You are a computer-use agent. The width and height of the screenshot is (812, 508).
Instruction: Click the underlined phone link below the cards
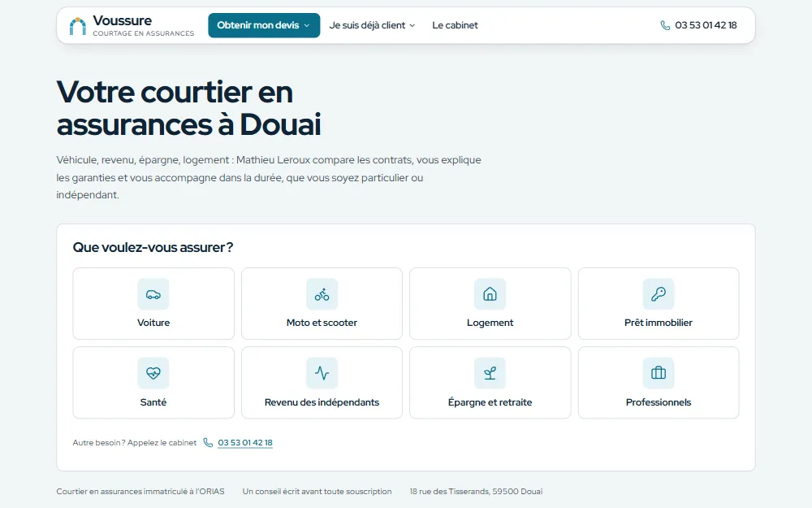tap(245, 443)
